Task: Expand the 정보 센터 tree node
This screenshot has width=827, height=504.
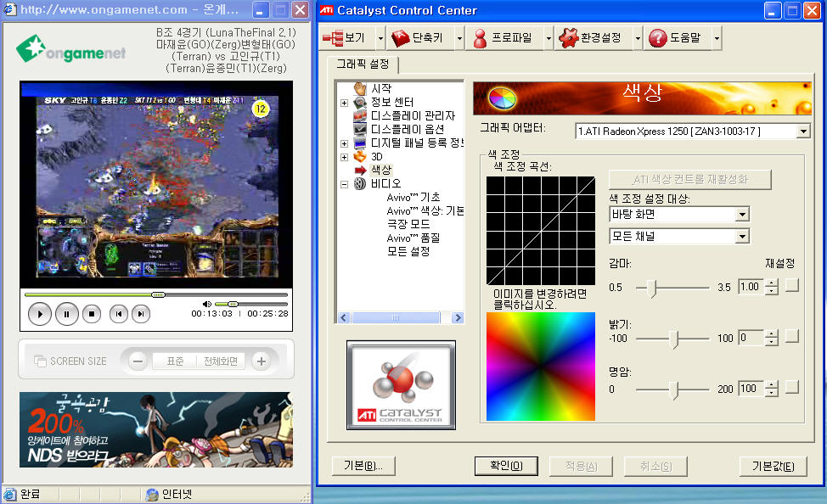Action: [345, 103]
